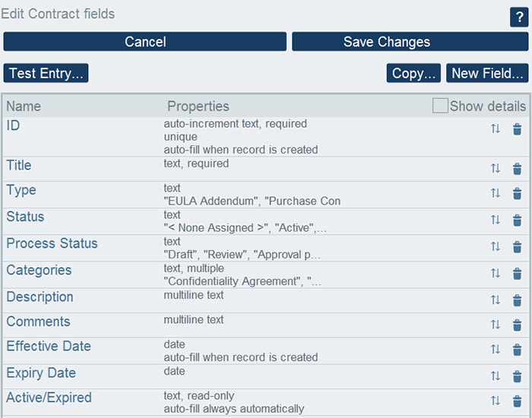Click reorder arrows for Status field

pos(496,220)
